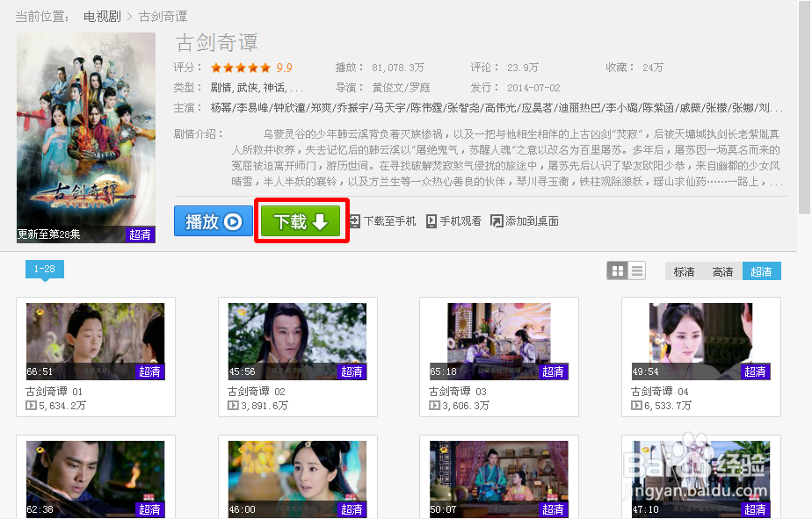The width and height of the screenshot is (812, 519).
Task: Click the vertical scrollbar thumb
Action: coord(804,106)
